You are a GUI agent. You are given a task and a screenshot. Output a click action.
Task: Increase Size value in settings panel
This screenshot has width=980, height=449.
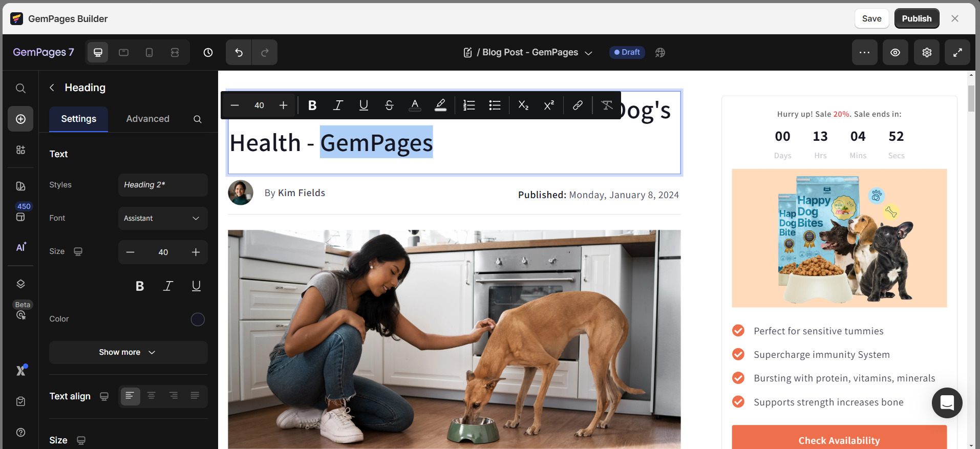coord(196,252)
